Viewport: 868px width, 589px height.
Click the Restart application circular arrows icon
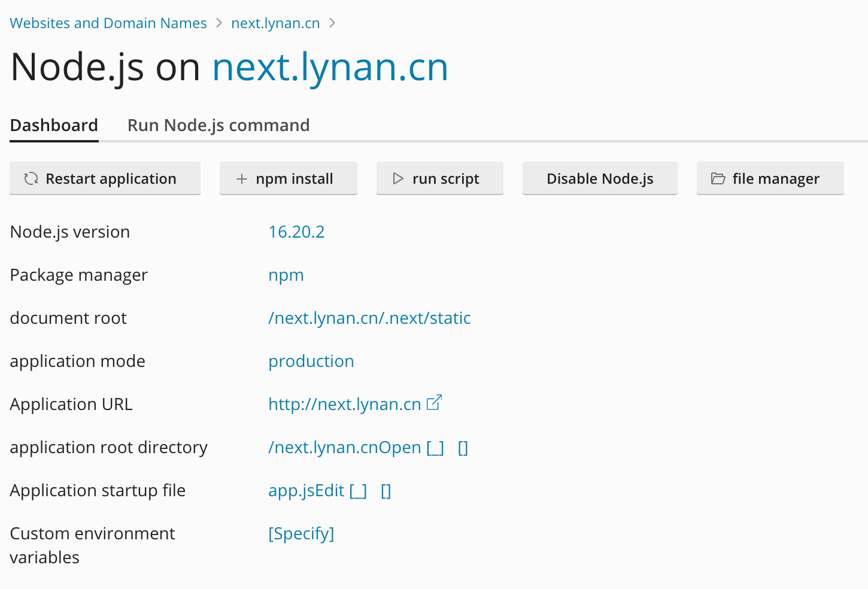coord(31,178)
